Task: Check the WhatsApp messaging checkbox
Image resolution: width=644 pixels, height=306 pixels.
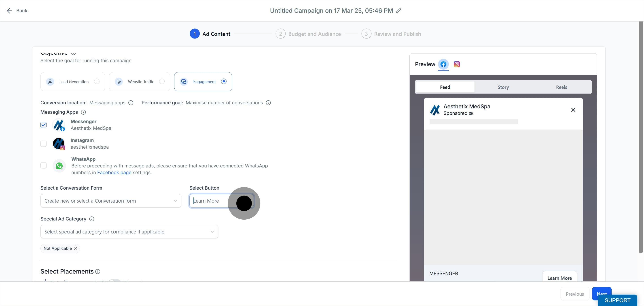Action: coord(44,166)
